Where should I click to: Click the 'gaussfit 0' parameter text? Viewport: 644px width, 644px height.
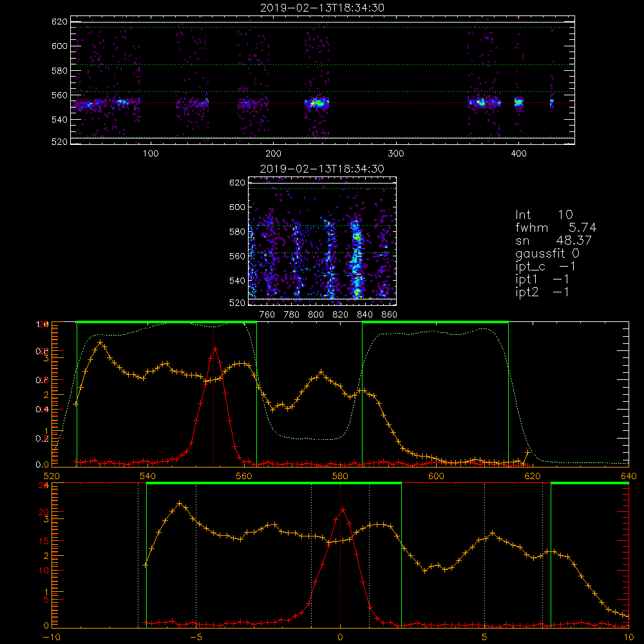click(547, 253)
